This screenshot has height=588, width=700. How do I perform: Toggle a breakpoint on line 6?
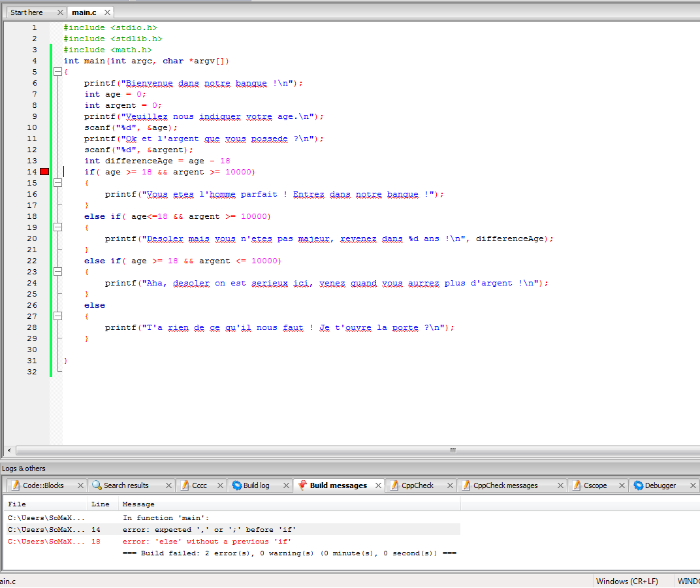pyautogui.click(x=44, y=83)
